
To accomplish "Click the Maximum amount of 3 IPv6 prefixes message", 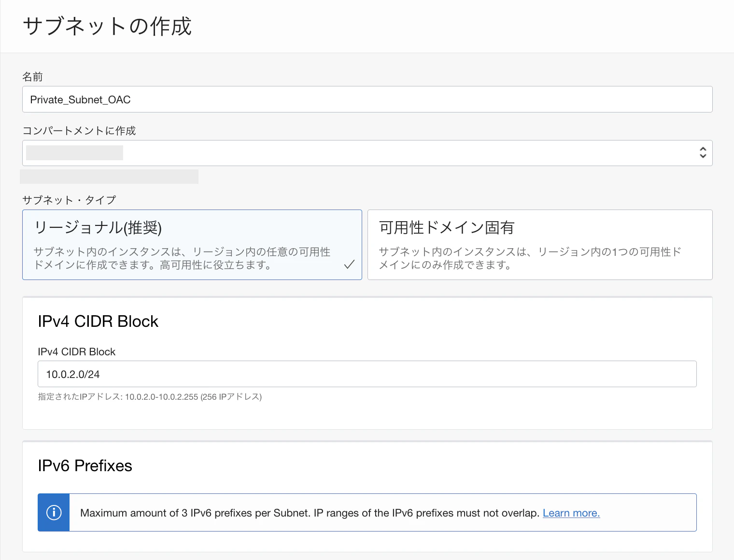I will [310, 513].
